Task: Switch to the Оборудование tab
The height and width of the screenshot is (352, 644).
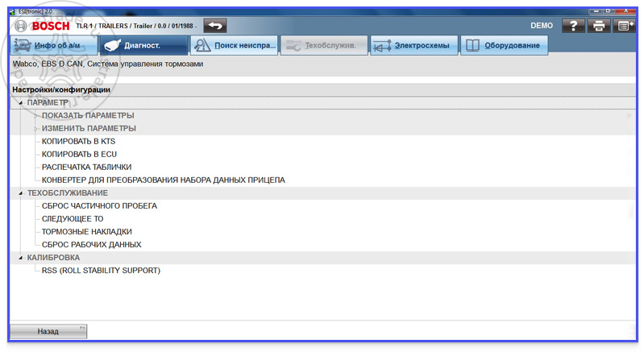Action: click(505, 45)
